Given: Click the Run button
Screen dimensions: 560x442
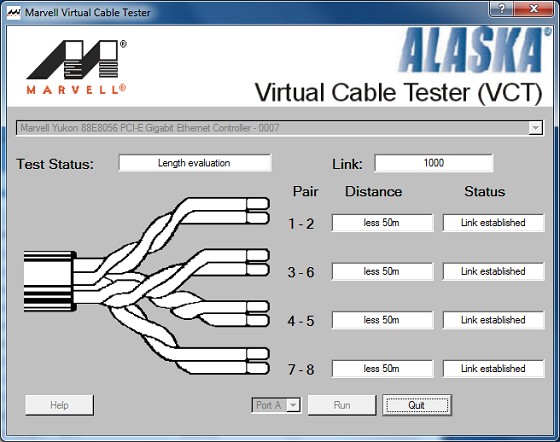Looking at the screenshot, I should [342, 405].
